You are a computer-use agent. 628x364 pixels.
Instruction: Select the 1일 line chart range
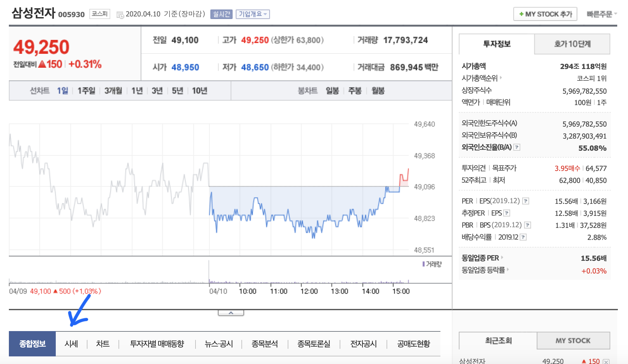pos(63,91)
